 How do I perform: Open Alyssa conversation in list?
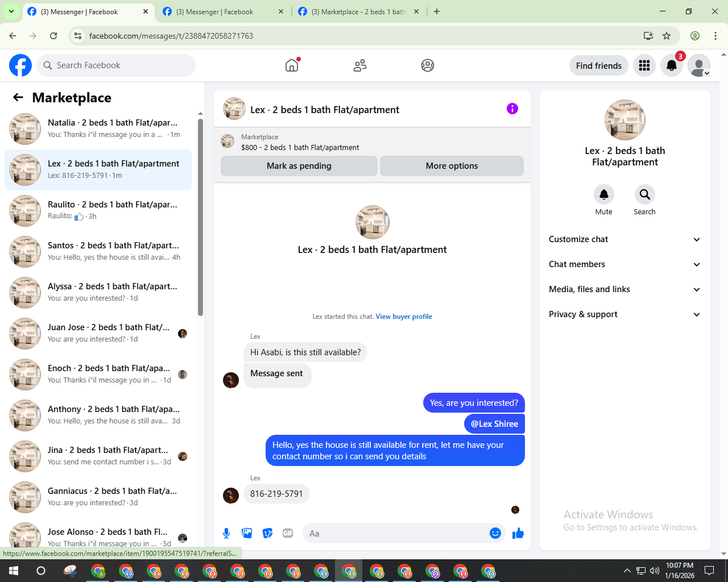point(98,293)
